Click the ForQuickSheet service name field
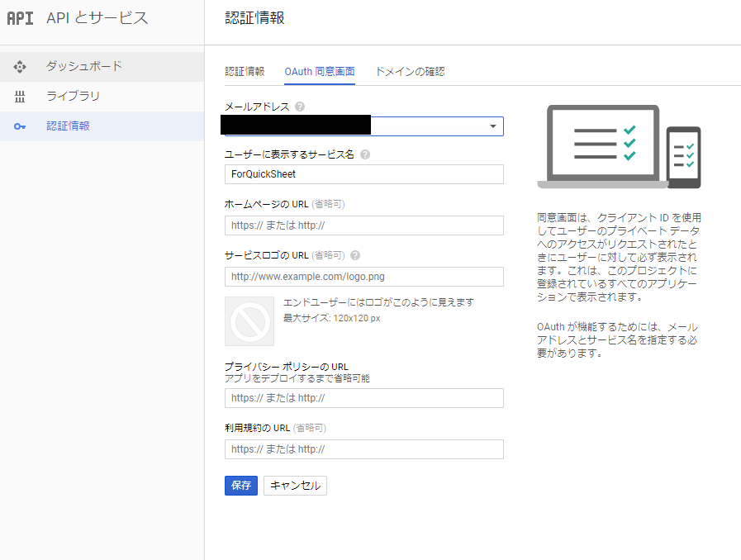Image resolution: width=741 pixels, height=560 pixels. click(x=363, y=174)
